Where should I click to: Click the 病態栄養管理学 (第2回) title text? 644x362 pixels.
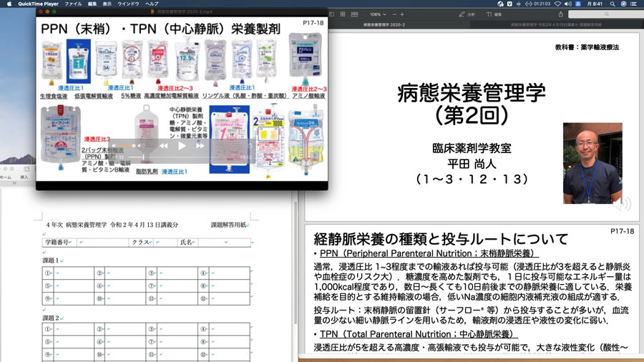click(471, 104)
